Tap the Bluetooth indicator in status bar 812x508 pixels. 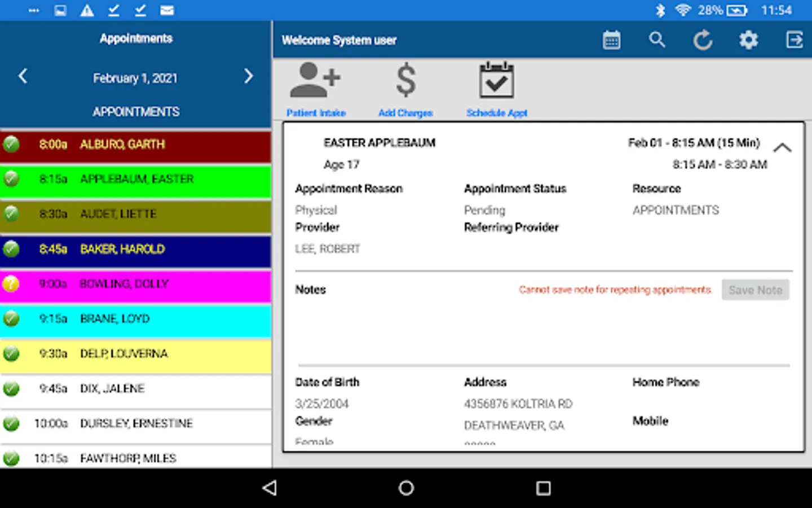click(660, 10)
